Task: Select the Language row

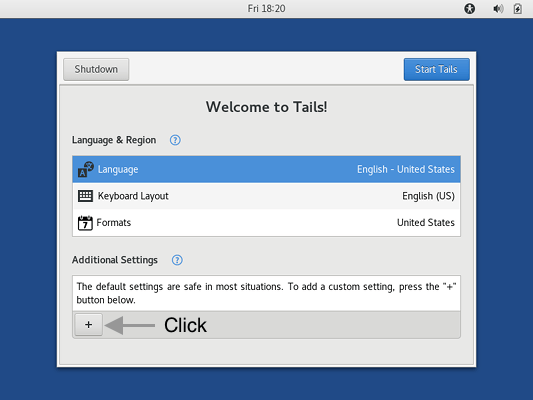Action: (266, 169)
